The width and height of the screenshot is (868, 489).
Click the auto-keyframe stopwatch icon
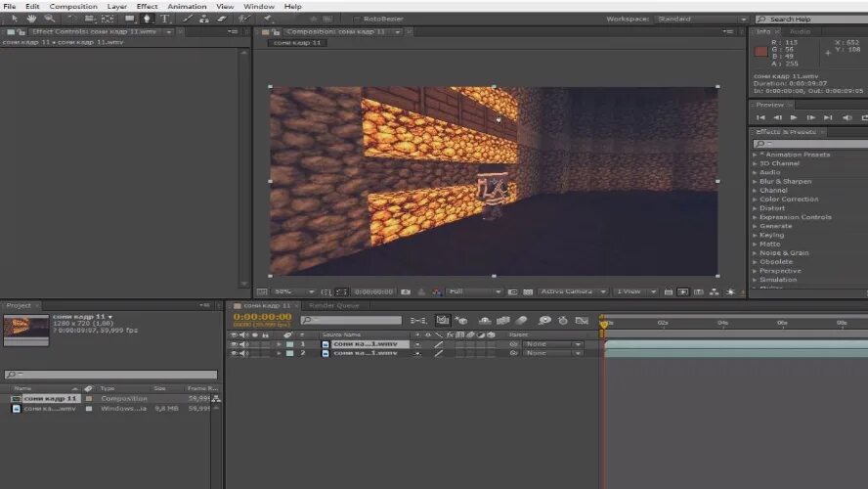click(563, 321)
